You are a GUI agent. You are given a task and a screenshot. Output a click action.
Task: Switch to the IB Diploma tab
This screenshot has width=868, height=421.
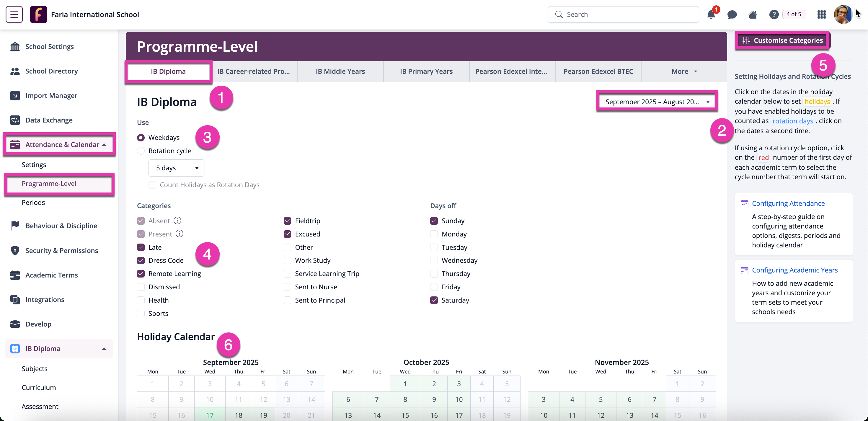pos(168,71)
